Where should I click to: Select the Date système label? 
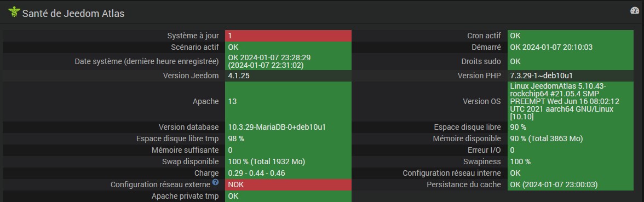click(x=147, y=61)
